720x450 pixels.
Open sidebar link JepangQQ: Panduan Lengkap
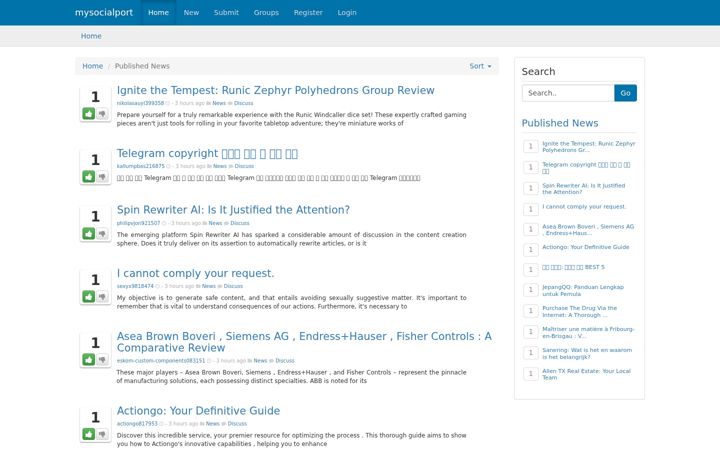[x=583, y=291]
